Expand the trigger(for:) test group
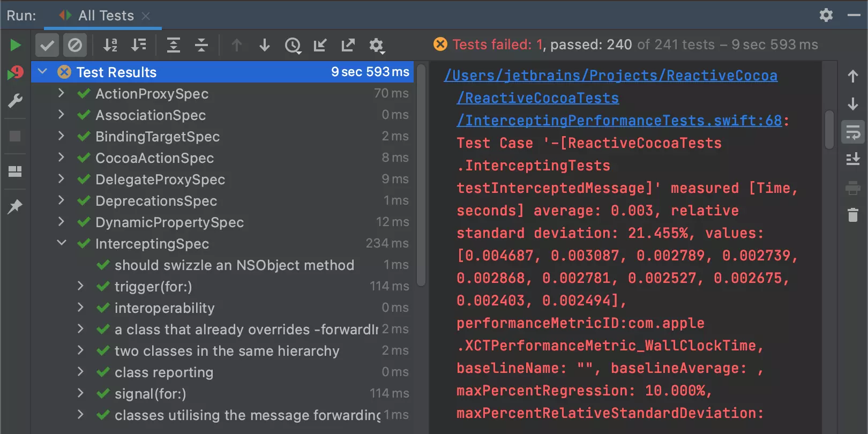 coord(80,286)
